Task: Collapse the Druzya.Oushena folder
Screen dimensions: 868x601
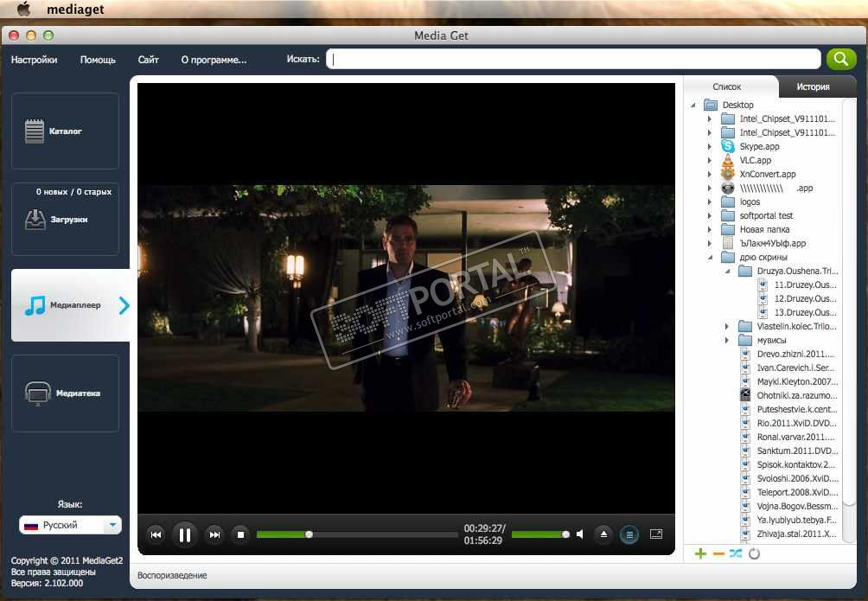Action: point(728,271)
